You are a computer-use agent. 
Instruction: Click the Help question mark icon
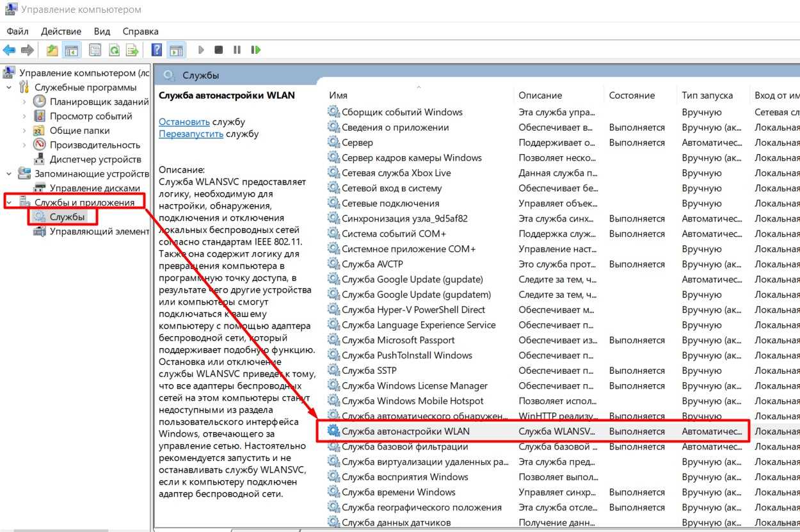(x=156, y=50)
